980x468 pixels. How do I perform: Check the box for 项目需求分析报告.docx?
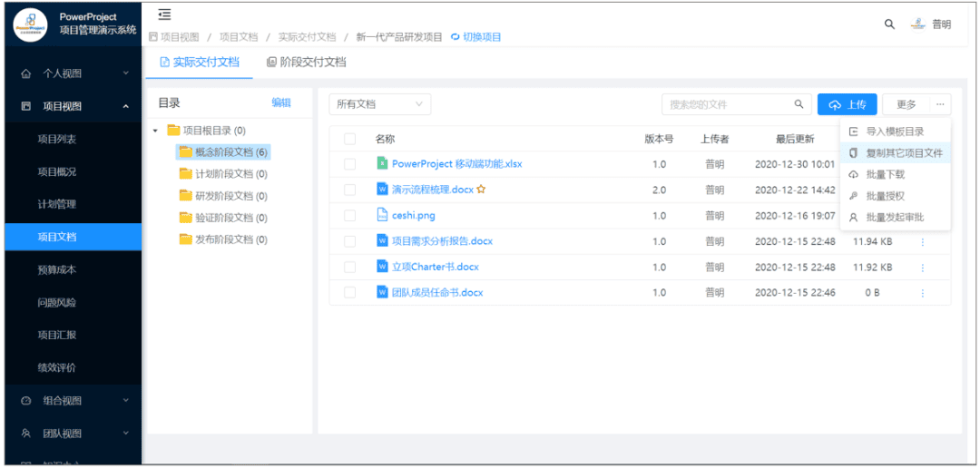pyautogui.click(x=350, y=241)
